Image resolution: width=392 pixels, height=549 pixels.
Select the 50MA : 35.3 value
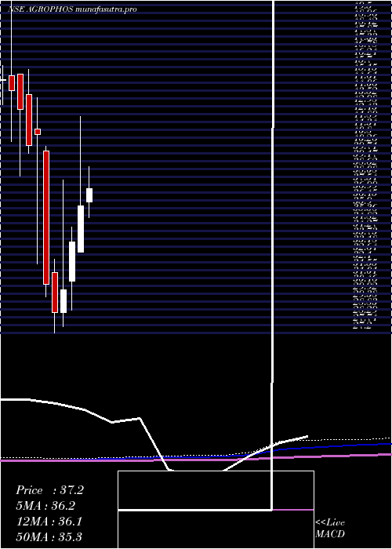tap(49, 537)
